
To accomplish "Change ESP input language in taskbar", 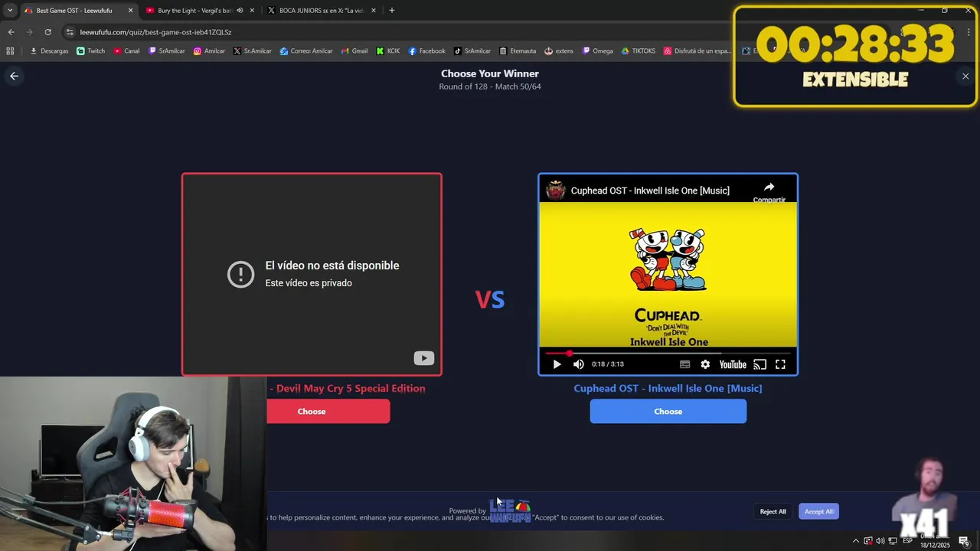I will coord(907,541).
